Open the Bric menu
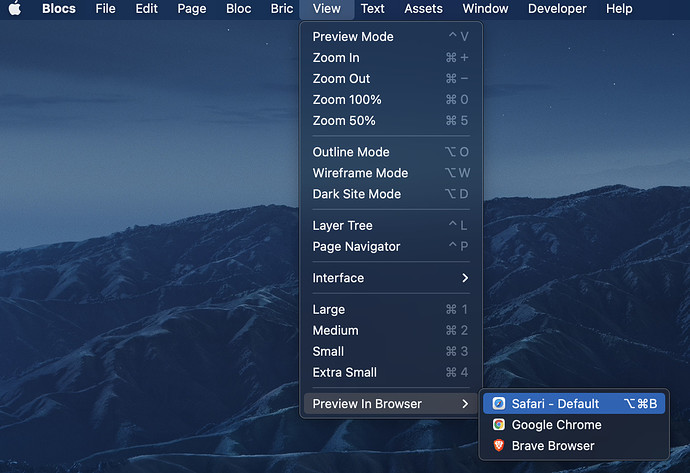 tap(282, 8)
